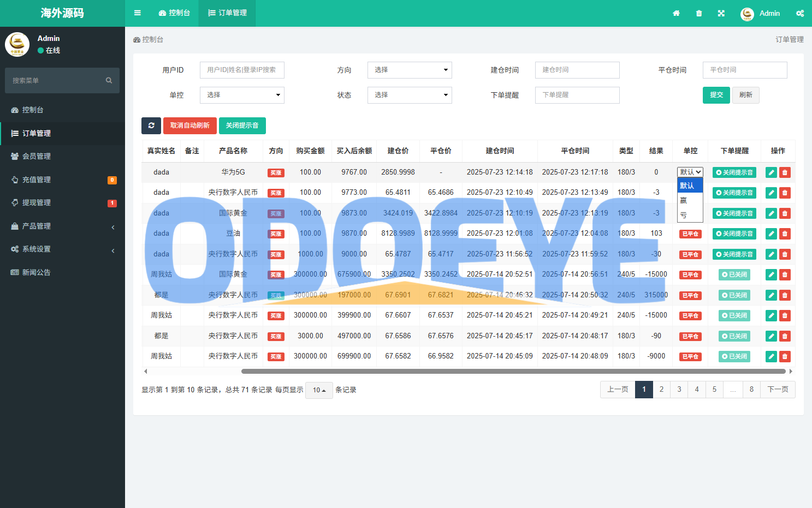The height and width of the screenshot is (508, 812).
Task: Click the fullscreen expand icon
Action: (721, 13)
